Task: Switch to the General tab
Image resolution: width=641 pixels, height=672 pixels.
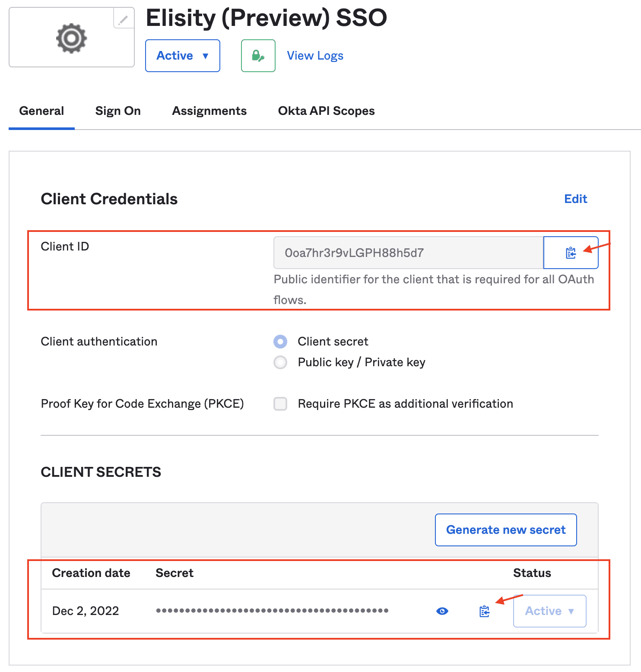Action: (41, 111)
